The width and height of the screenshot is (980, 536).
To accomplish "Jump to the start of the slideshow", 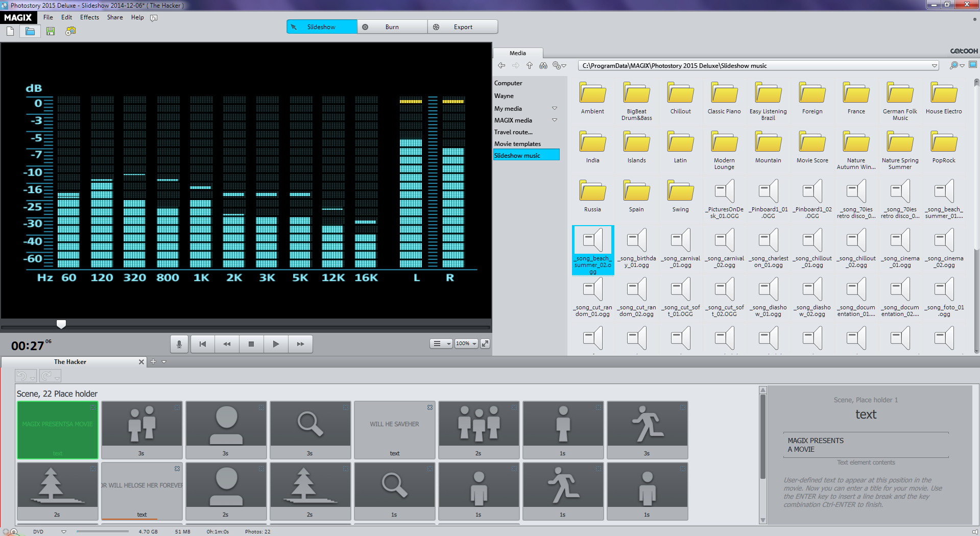I will pyautogui.click(x=203, y=344).
